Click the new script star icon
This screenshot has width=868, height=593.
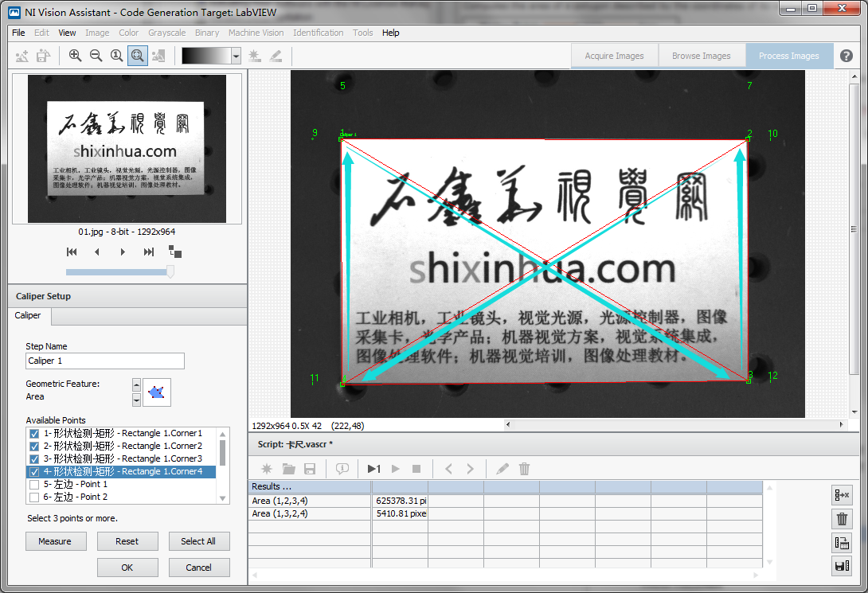click(266, 469)
